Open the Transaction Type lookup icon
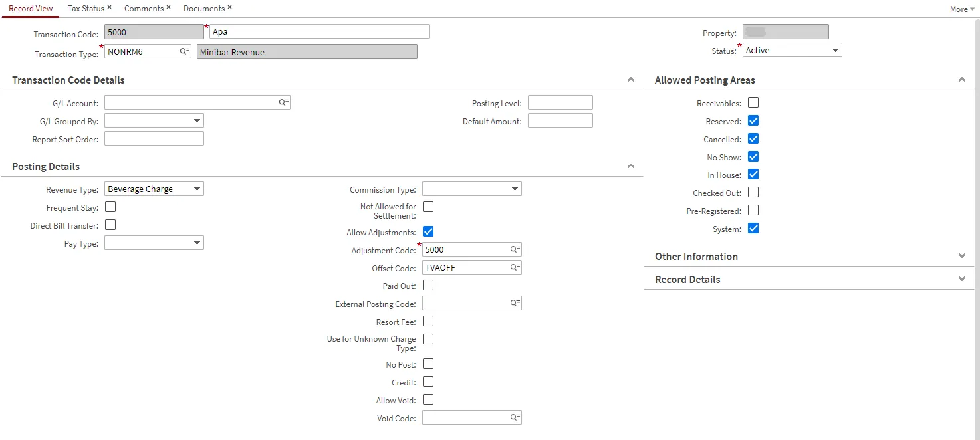The image size is (980, 440). coord(185,51)
